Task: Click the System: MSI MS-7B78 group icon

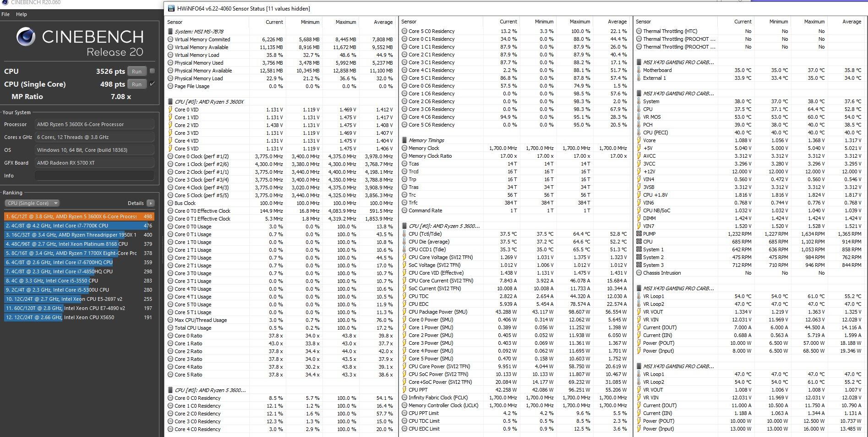Action: (x=170, y=32)
